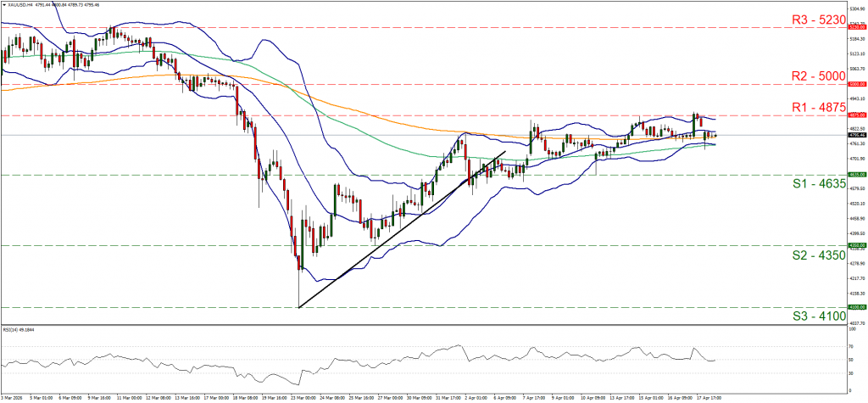Image resolution: width=868 pixels, height=403 pixels.
Task: Click the small arrow before XAUUSD,H4 title
Action: [x=3, y=4]
